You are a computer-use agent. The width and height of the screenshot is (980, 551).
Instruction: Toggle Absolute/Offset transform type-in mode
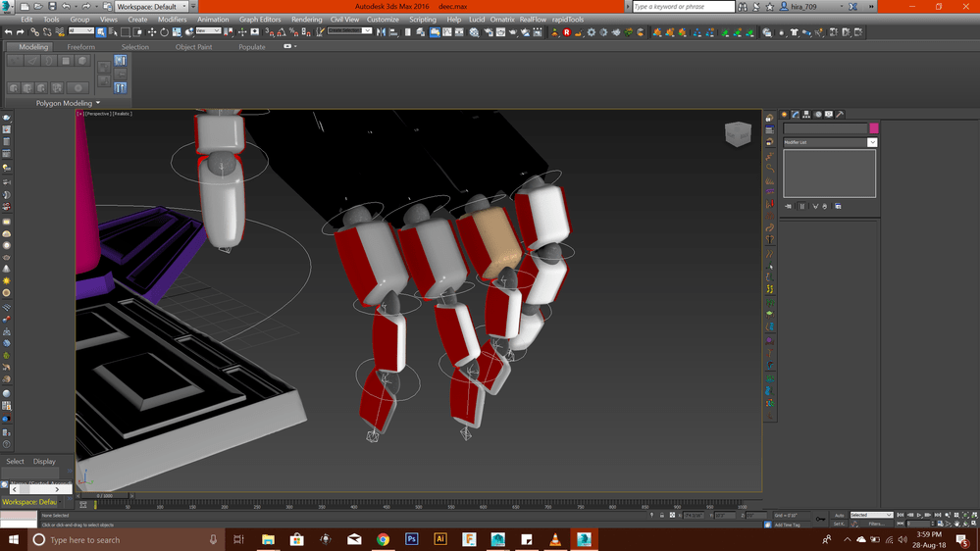point(673,515)
